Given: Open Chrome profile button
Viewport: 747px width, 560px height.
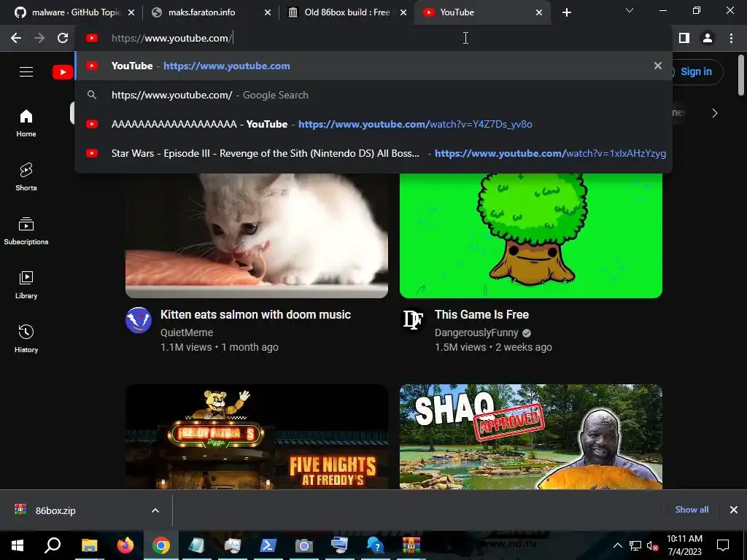Looking at the screenshot, I should click(x=708, y=38).
